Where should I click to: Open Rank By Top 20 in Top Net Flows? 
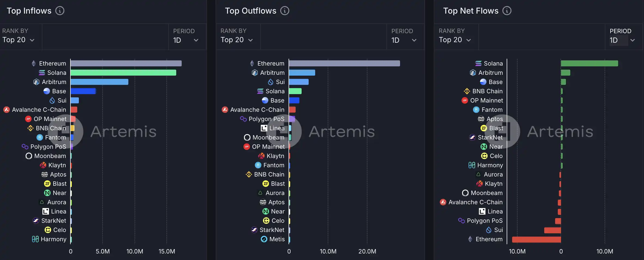point(455,40)
